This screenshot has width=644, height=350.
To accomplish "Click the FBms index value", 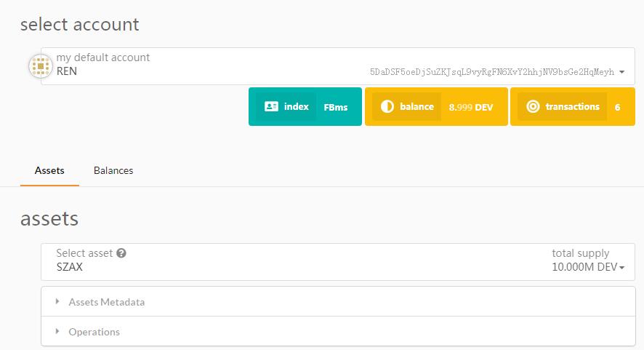I will pos(336,107).
